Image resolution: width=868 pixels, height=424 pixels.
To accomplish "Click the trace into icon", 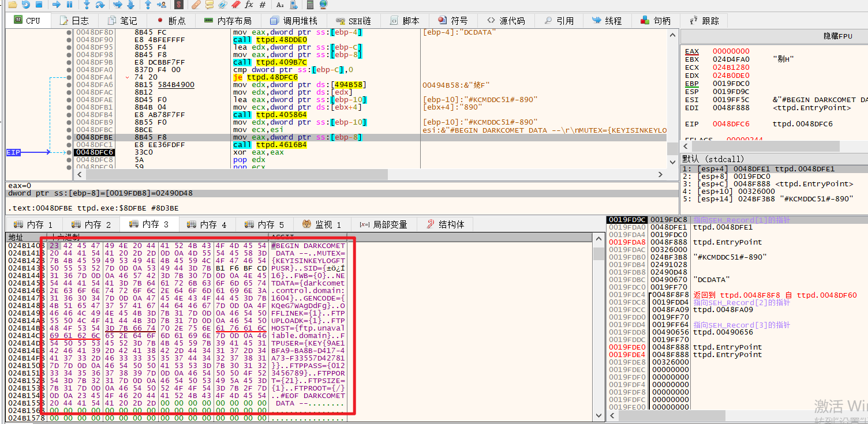I will pyautogui.click(x=117, y=5).
